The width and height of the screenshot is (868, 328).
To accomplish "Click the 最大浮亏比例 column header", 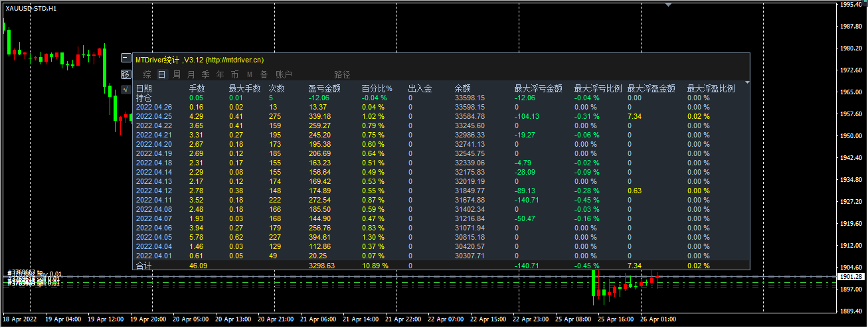I will tap(598, 88).
